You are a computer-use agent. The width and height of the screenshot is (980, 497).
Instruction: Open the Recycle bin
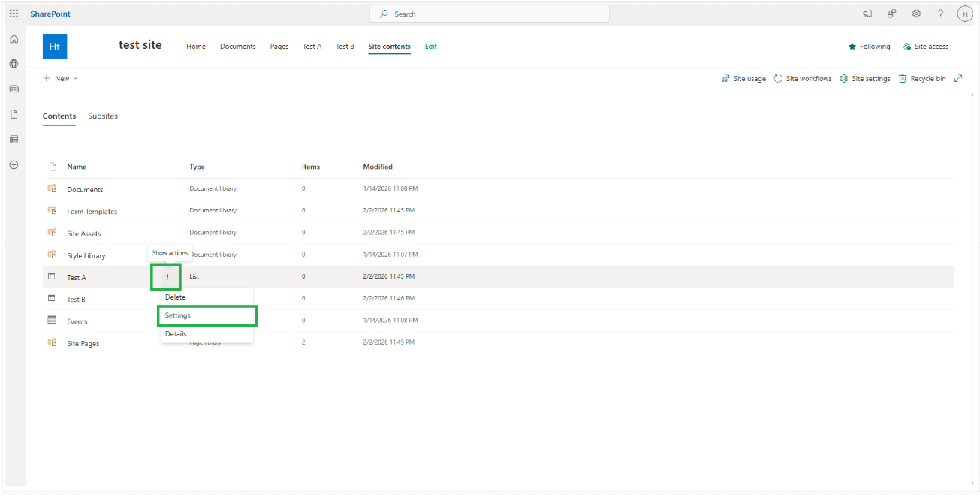[x=922, y=78]
